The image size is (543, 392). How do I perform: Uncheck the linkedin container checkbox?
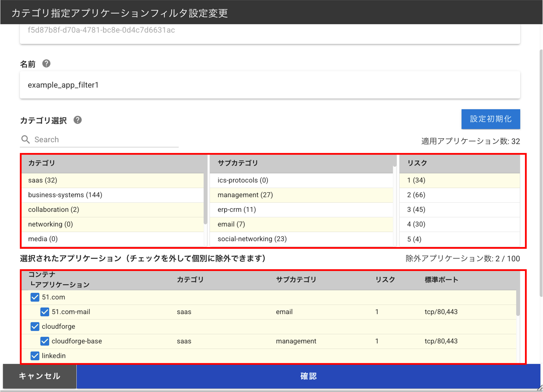(35, 356)
